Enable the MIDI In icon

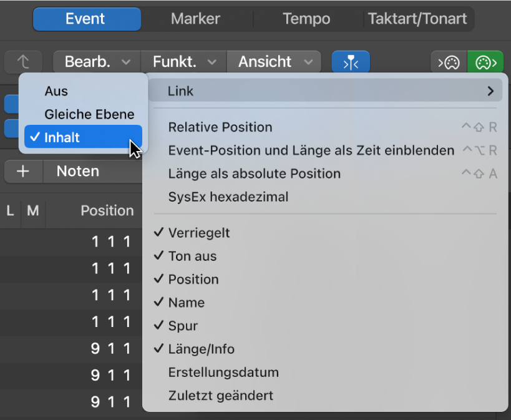(449, 62)
